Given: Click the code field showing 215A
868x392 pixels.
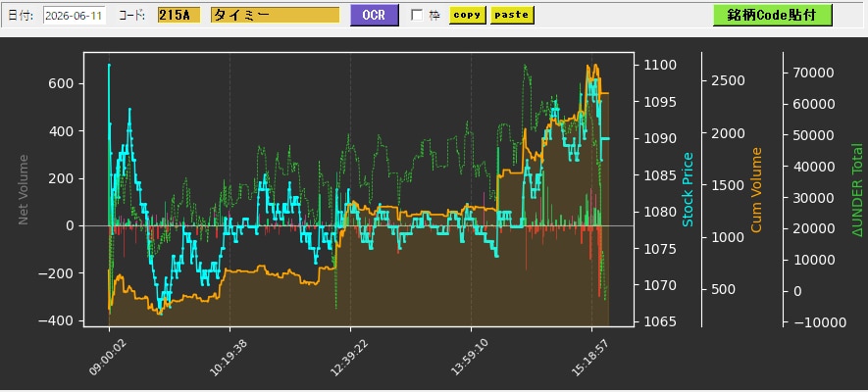Looking at the screenshot, I should [179, 16].
